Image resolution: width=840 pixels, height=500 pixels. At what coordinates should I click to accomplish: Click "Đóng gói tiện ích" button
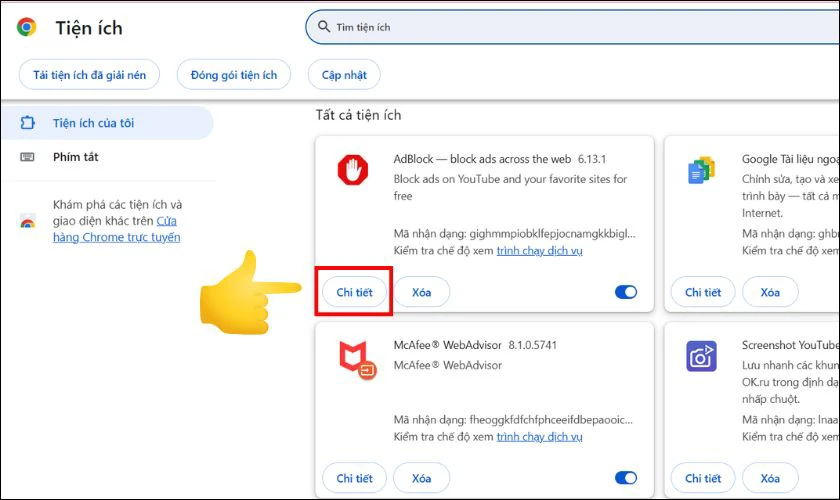(x=234, y=75)
